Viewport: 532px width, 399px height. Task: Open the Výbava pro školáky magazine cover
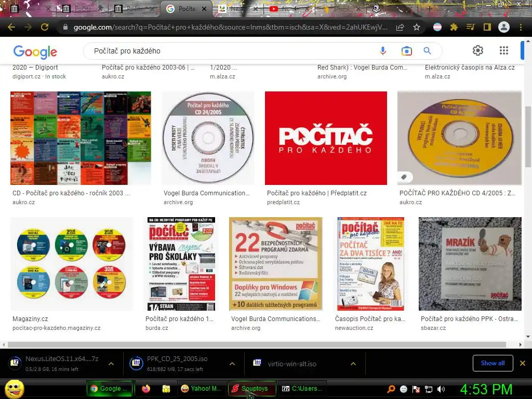[181, 264]
